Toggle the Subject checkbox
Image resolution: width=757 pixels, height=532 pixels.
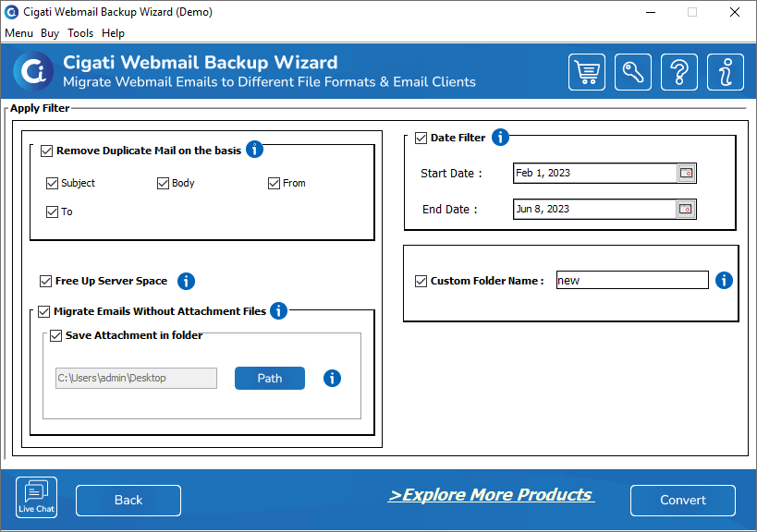point(52,183)
